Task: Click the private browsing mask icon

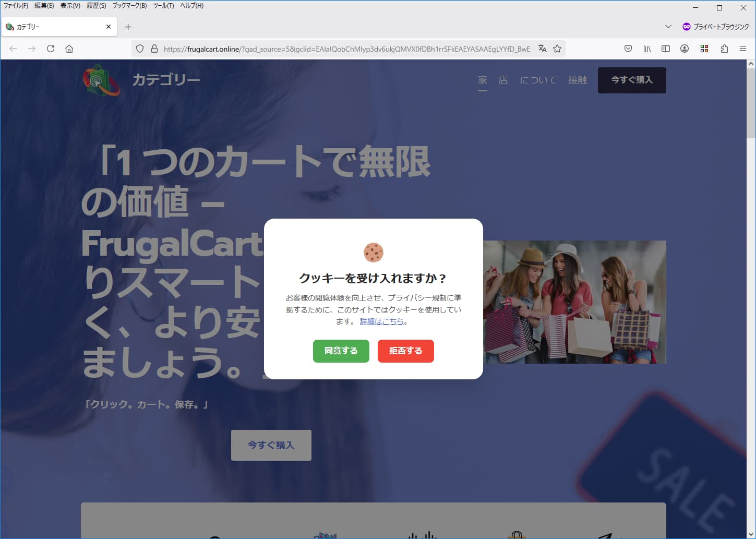Action: coord(687,27)
